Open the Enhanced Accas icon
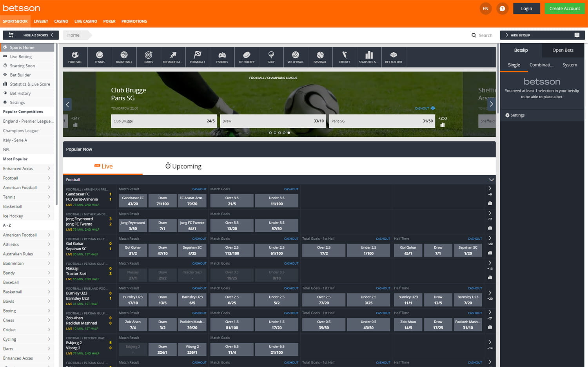588x367 pixels. tap(173, 57)
